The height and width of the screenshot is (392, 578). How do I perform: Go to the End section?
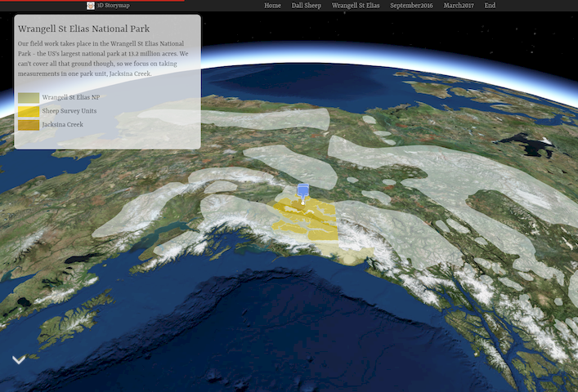point(490,6)
